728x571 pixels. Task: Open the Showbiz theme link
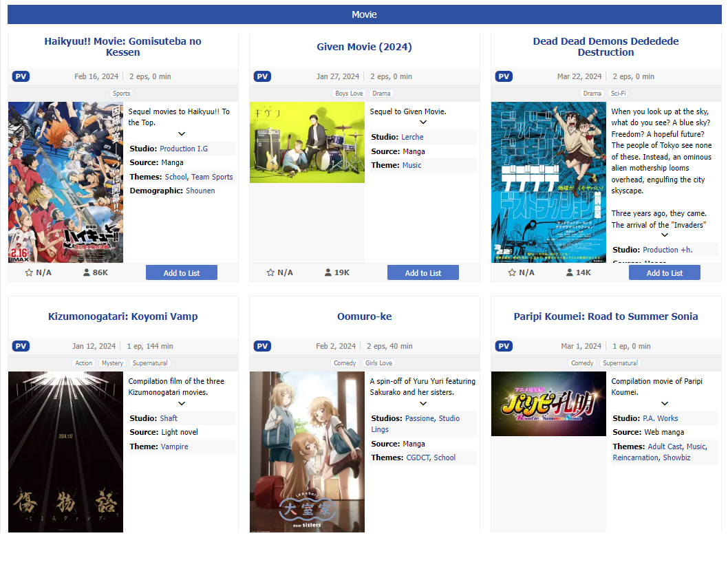point(676,457)
